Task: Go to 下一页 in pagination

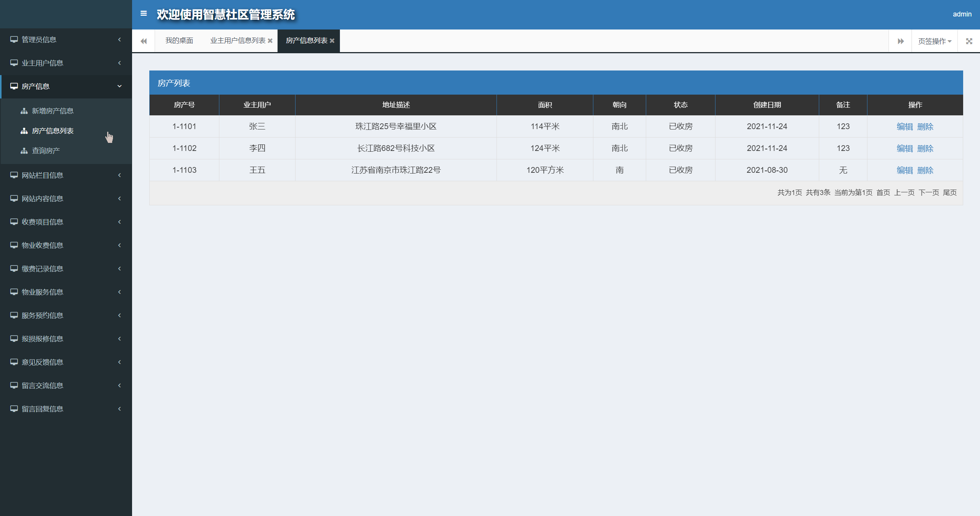Action: [x=929, y=192]
